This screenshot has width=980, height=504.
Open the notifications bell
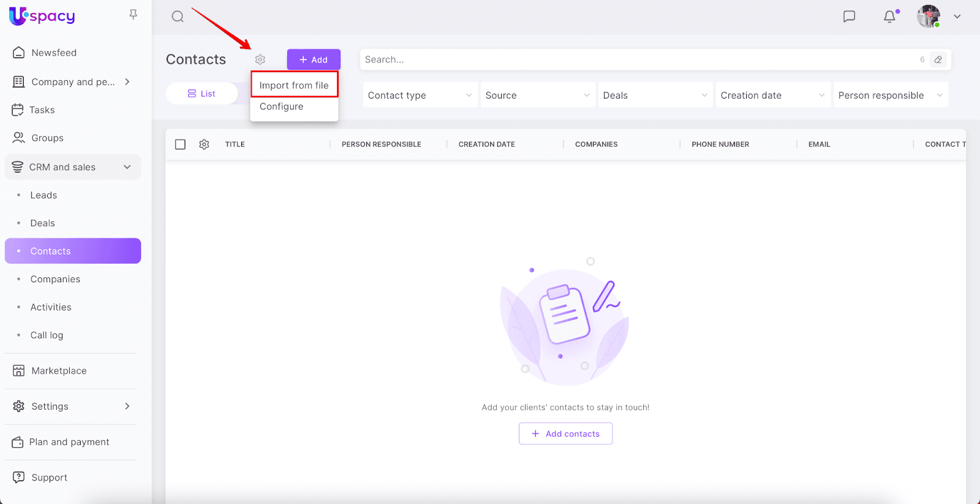coord(889,17)
